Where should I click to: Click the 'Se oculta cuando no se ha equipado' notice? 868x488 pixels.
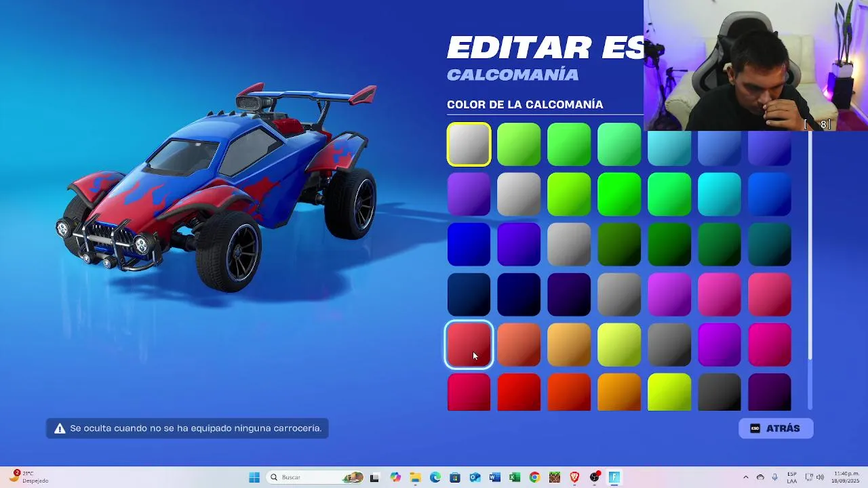pyautogui.click(x=187, y=428)
